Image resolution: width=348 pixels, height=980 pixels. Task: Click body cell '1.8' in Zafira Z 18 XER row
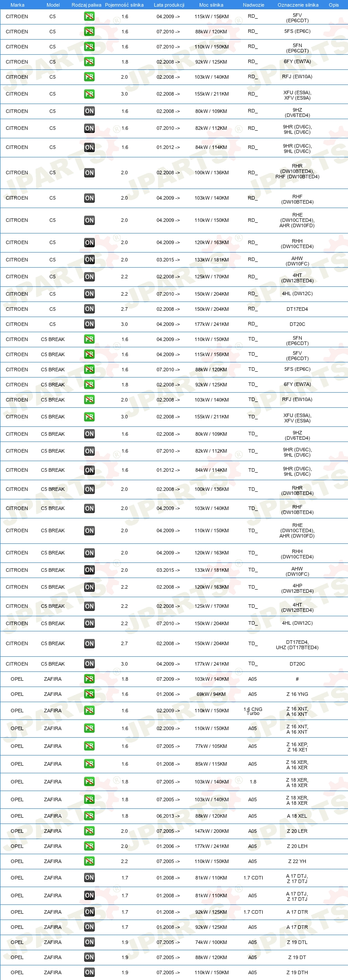(253, 782)
